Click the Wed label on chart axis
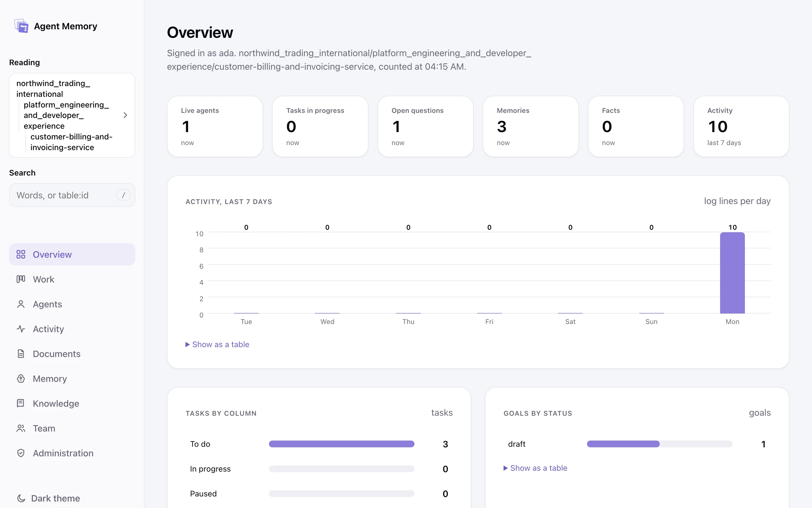 coord(327,321)
